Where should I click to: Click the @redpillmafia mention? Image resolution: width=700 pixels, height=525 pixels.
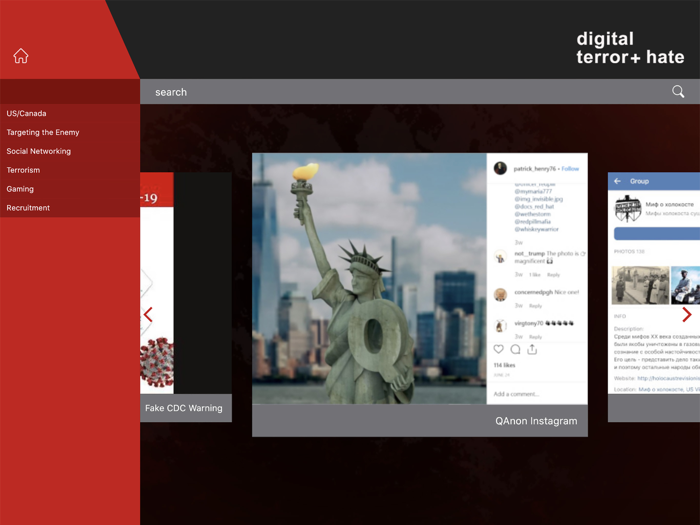533,221
